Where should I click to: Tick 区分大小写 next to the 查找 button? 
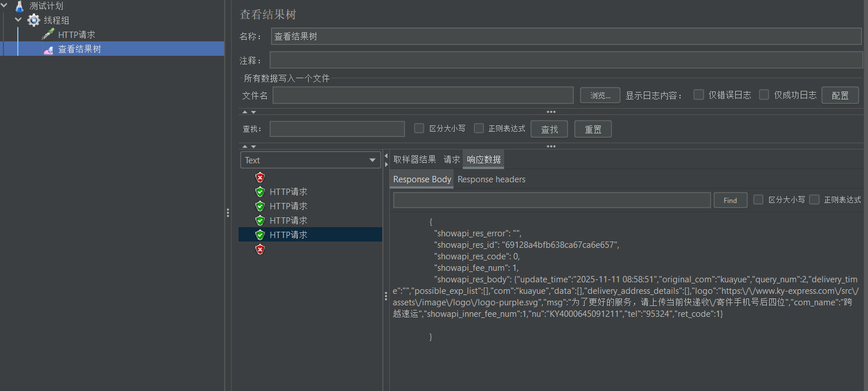[419, 128]
